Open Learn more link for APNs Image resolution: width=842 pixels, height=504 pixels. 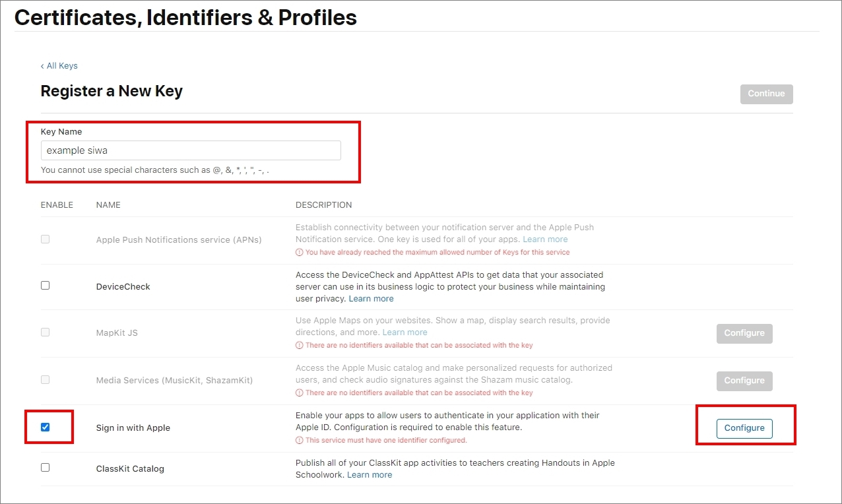(545, 239)
